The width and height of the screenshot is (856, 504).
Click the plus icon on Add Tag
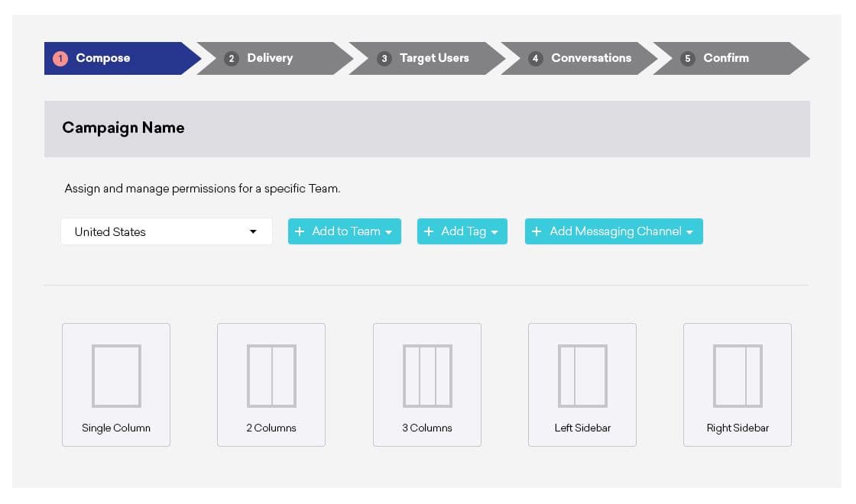point(429,231)
